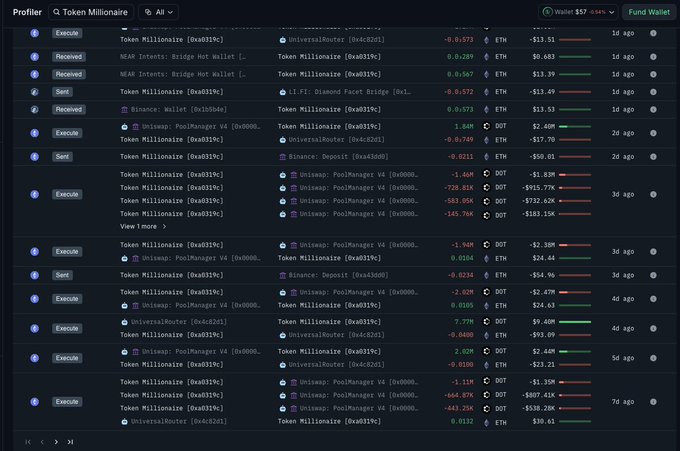Click the -664.87K DOT amount
The height and width of the screenshot is (451, 680).
tap(459, 395)
